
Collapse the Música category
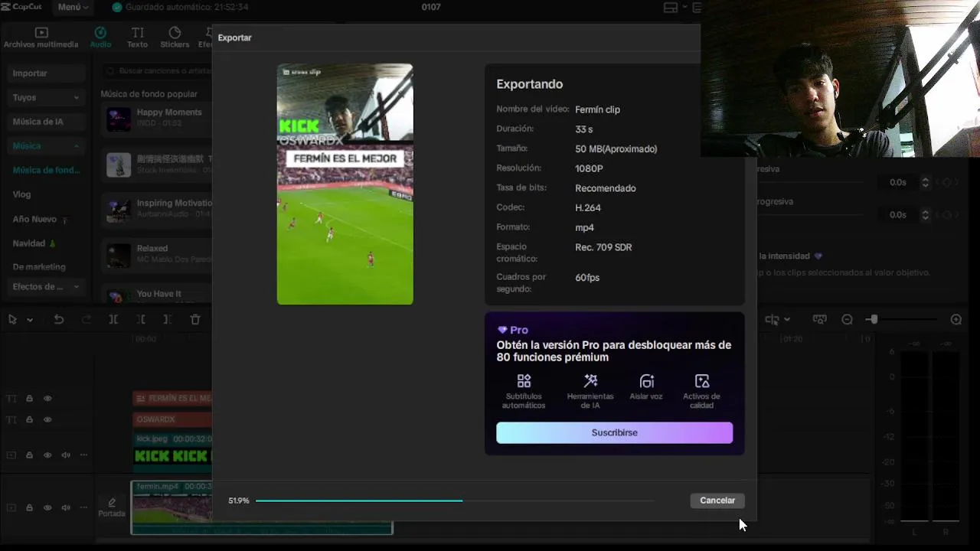[45, 145]
